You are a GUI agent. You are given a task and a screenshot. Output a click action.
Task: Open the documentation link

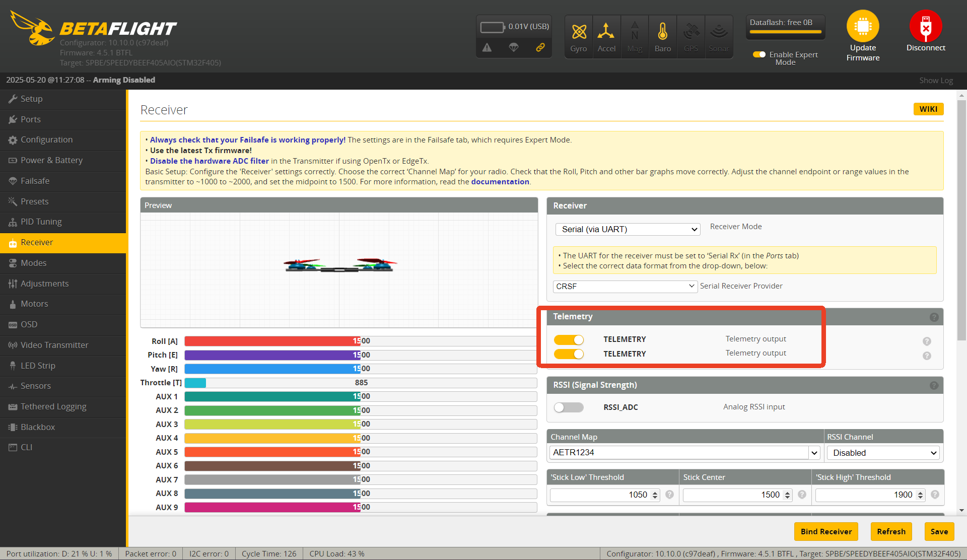click(x=500, y=182)
